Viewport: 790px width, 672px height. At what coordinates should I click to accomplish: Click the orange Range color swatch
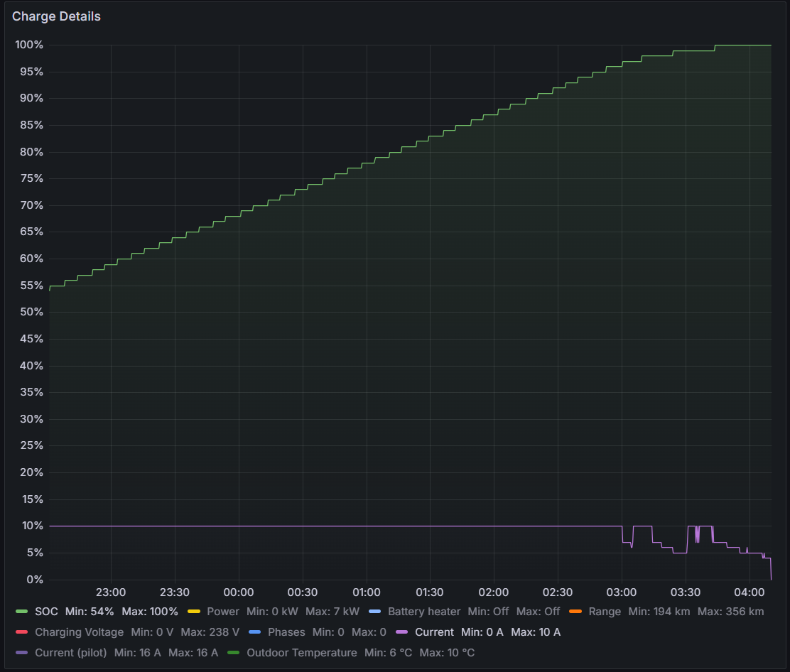575,612
